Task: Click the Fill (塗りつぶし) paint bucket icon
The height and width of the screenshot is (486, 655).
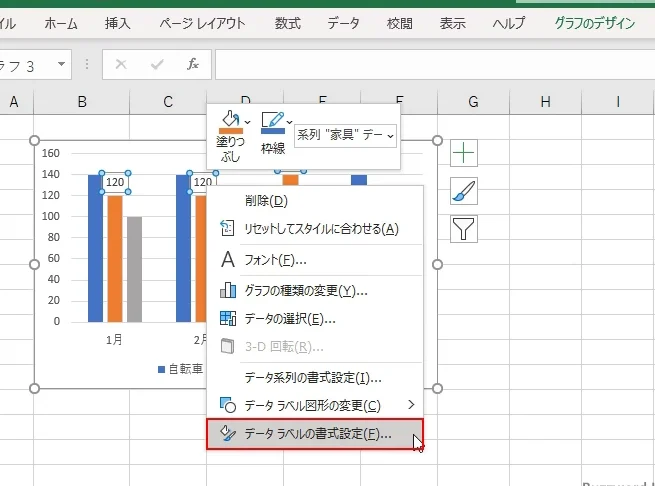Action: click(230, 122)
